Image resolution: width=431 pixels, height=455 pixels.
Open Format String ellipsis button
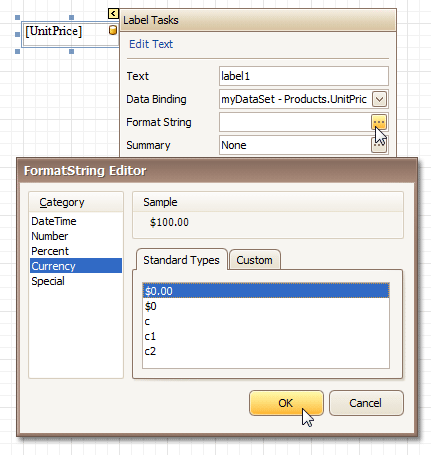(379, 122)
